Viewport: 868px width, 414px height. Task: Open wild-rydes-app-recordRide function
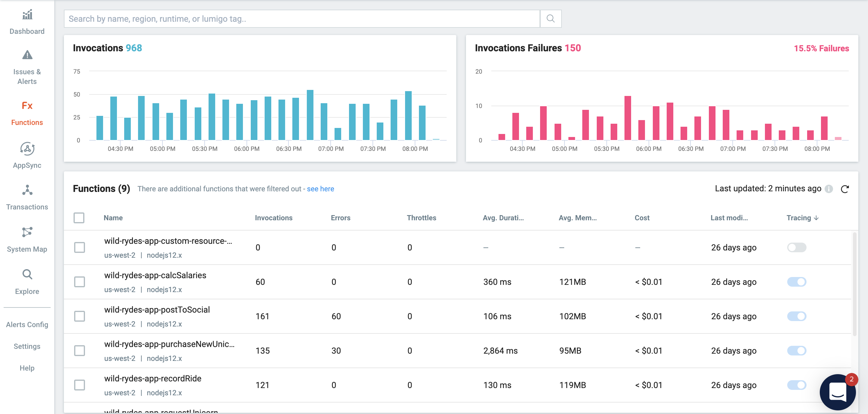coord(153,379)
